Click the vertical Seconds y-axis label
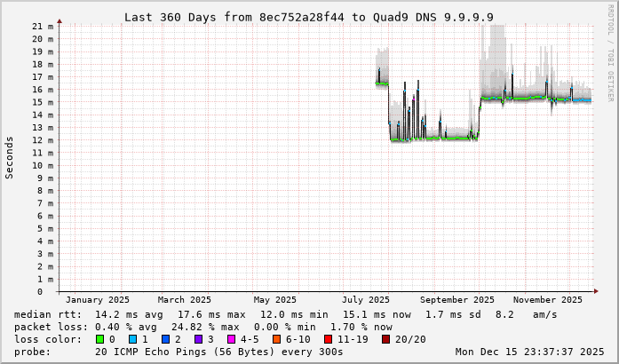 pos(10,157)
